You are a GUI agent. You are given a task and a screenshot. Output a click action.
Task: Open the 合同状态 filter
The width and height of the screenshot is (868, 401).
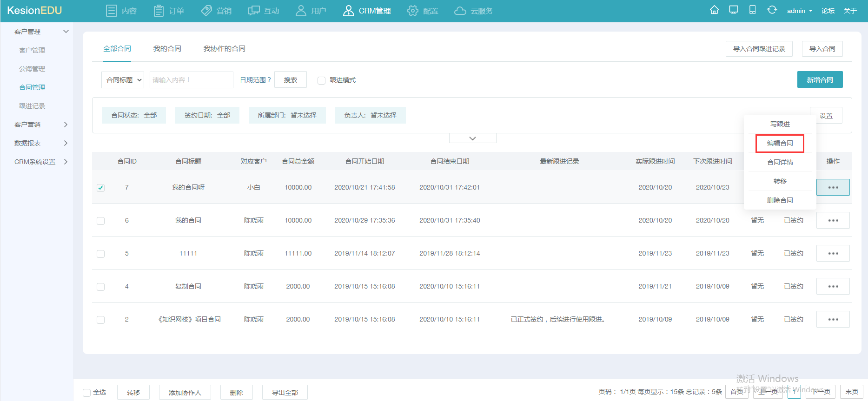point(134,115)
